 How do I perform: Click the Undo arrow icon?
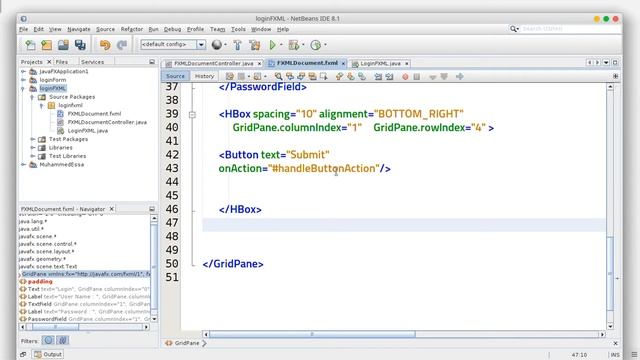(x=105, y=45)
